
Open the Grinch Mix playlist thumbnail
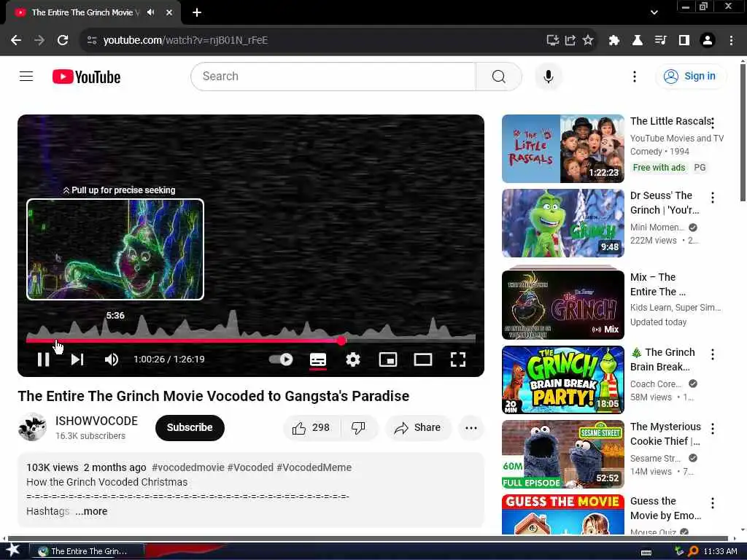coord(562,304)
